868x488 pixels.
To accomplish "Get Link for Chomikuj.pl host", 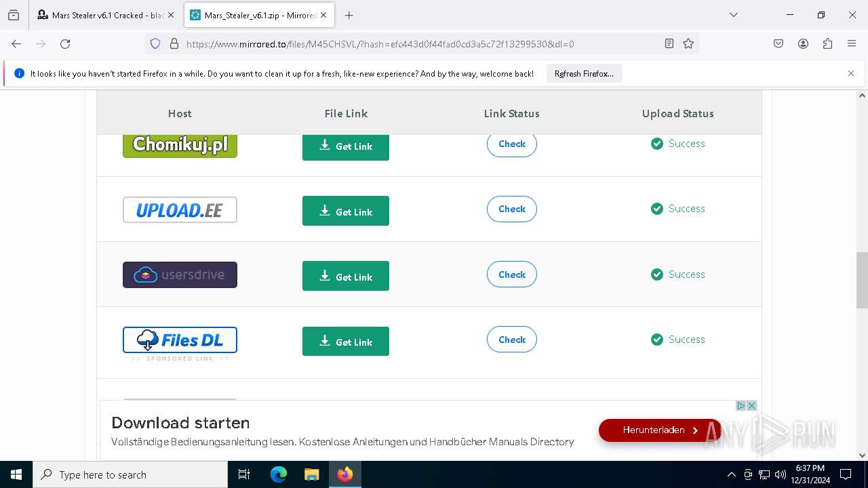I will pyautogui.click(x=346, y=146).
